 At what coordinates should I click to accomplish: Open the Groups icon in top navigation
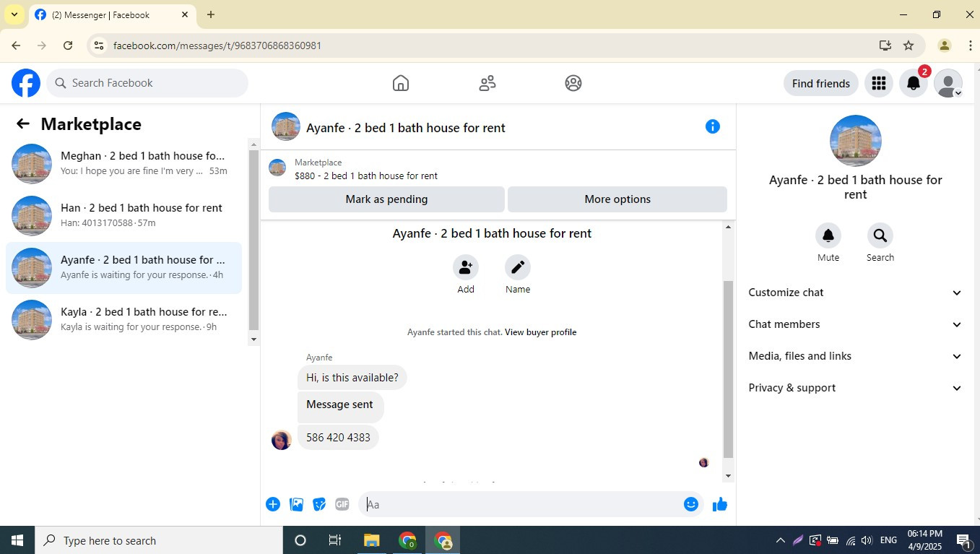(573, 83)
